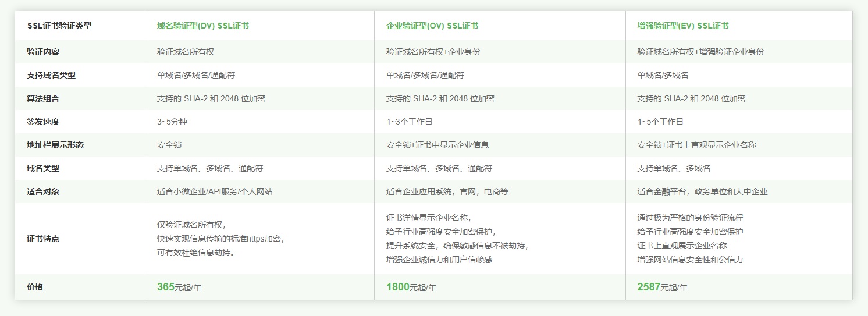Image resolution: width=868 pixels, height=316 pixels.
Task: Click the 企业验证型(OV) SSL证书 column header
Action: 432,26
